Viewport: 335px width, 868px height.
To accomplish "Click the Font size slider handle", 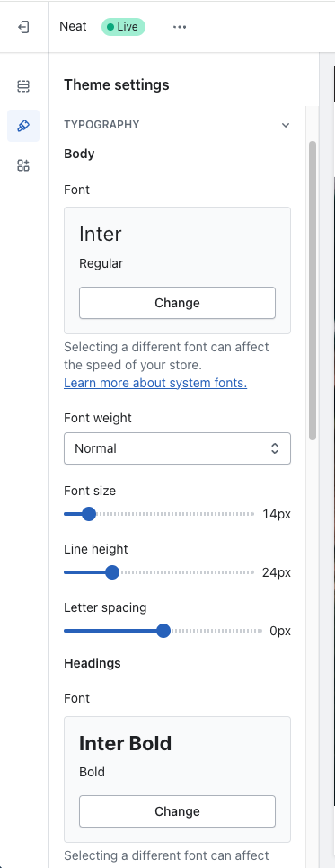I will pyautogui.click(x=89, y=514).
